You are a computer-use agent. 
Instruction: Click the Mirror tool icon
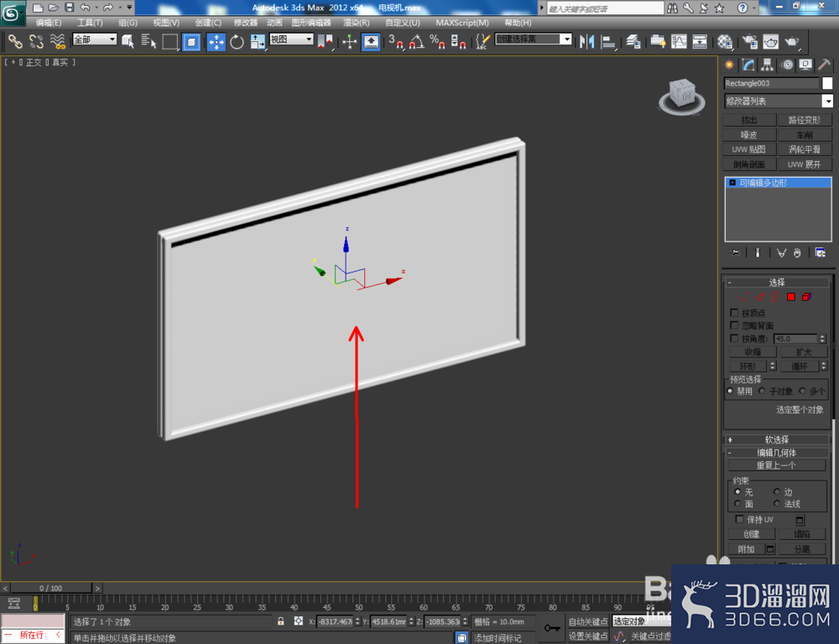coord(587,42)
